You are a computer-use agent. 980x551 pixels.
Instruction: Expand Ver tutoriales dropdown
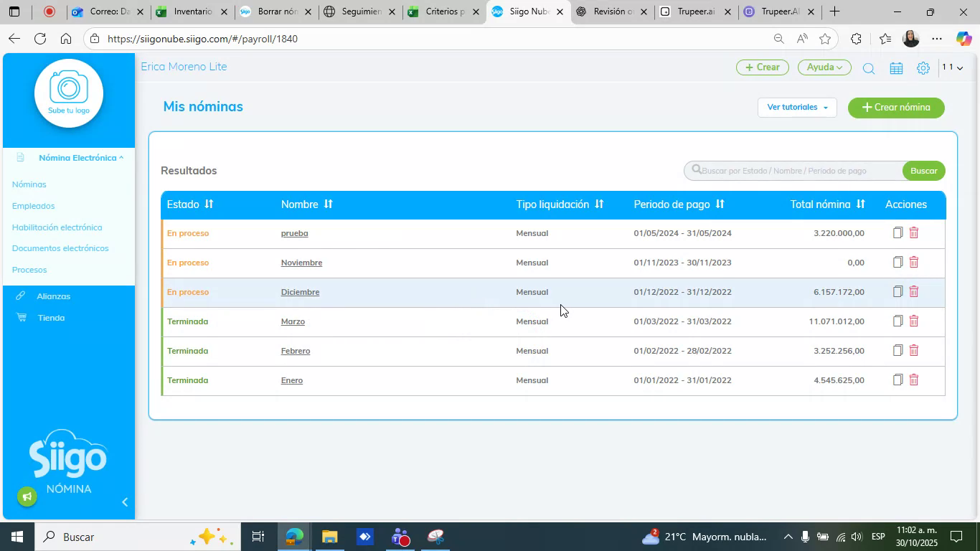(x=797, y=108)
